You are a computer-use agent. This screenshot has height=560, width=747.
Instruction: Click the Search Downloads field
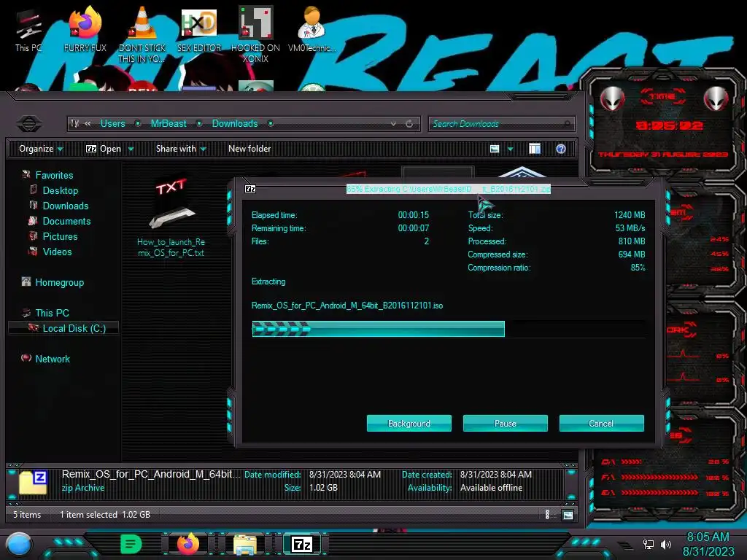(501, 124)
